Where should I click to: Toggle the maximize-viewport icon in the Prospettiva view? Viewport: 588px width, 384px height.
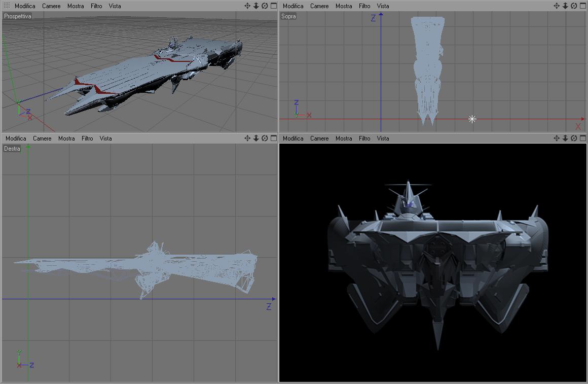(274, 6)
